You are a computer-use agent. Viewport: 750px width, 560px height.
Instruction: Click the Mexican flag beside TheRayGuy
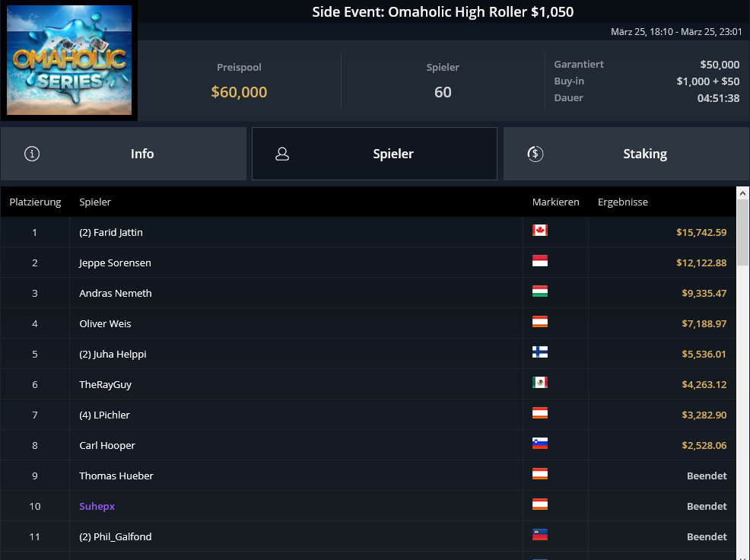540,383
